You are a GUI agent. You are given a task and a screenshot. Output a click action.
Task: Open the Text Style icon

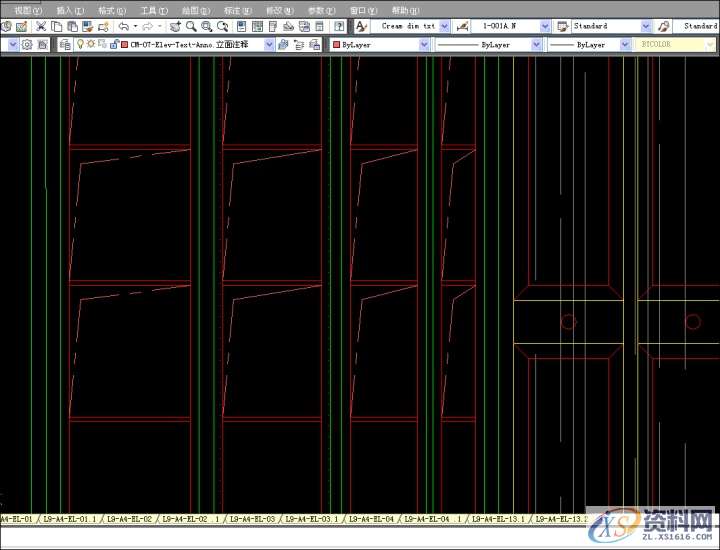point(362,26)
